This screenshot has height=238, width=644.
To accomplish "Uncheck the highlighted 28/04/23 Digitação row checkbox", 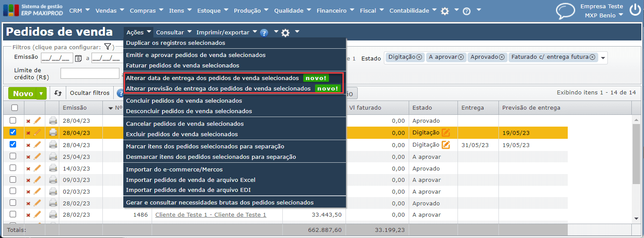I will tap(13, 132).
